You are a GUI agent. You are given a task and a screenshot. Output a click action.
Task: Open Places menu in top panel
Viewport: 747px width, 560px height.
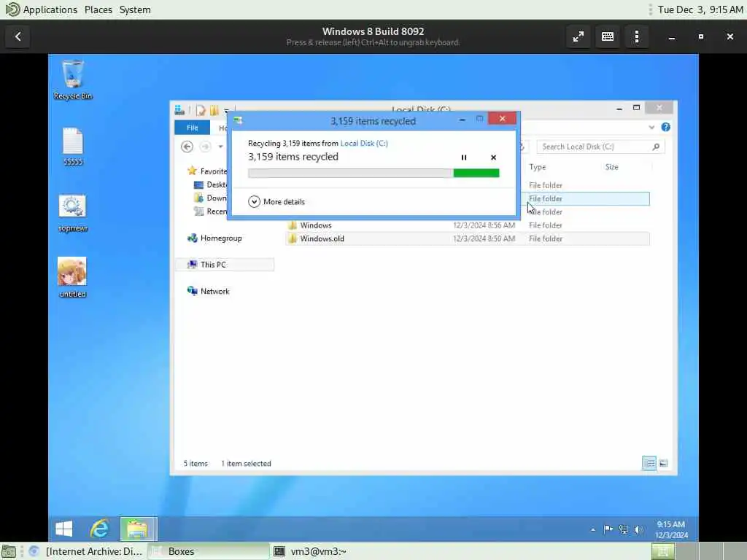[x=98, y=9]
